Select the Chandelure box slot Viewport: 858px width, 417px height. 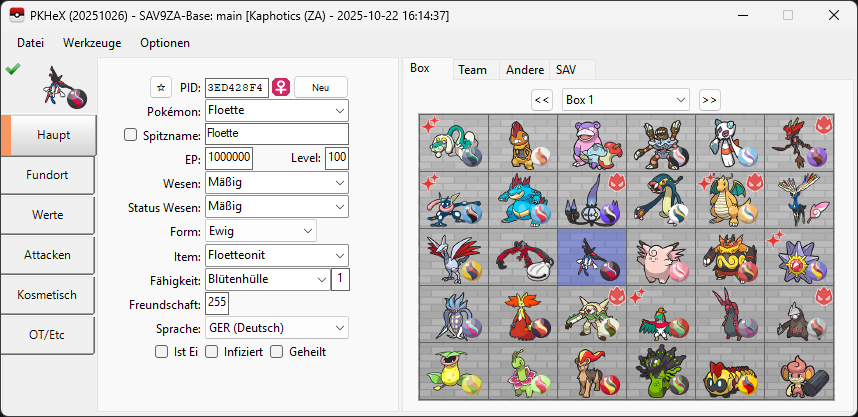point(592,200)
